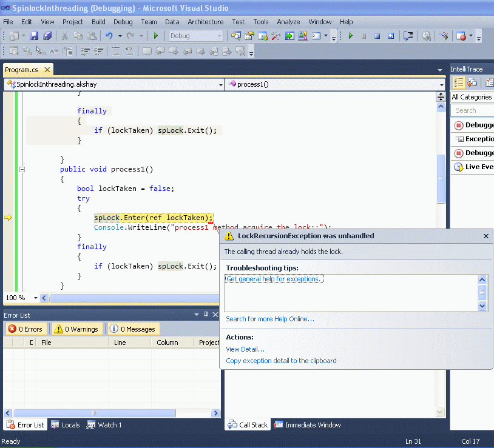Click the View Detail link in exception dialog

point(245,349)
